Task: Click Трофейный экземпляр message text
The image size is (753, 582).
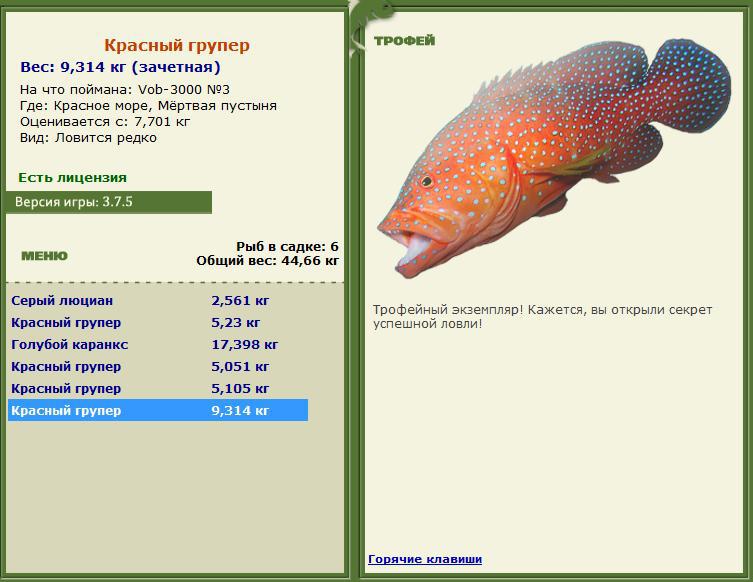Action: coord(542,316)
